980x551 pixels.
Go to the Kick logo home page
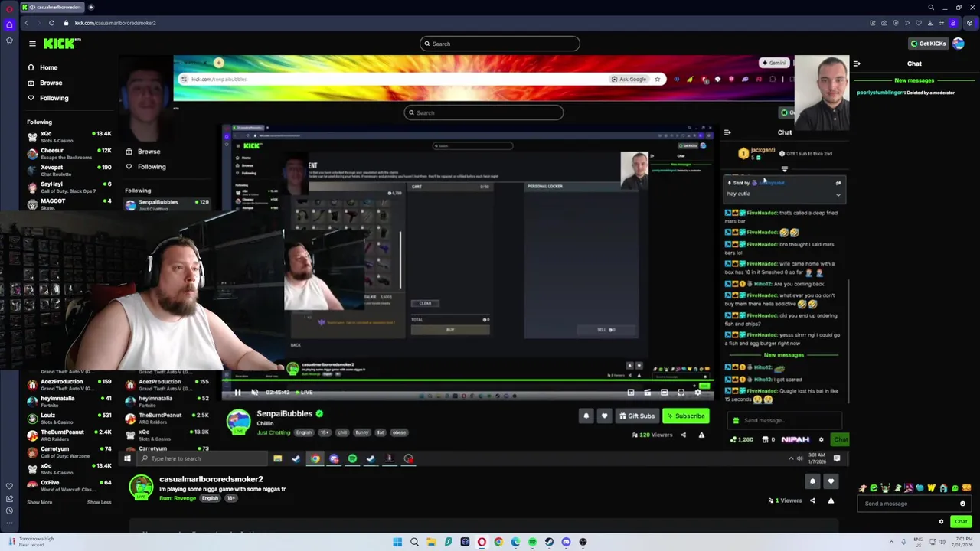(x=62, y=44)
